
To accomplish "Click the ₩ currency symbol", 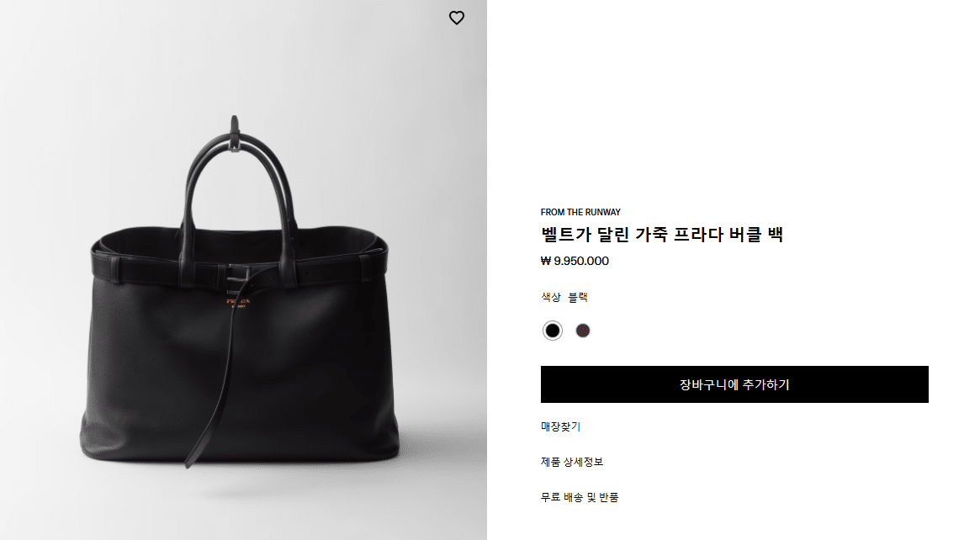I will coord(546,261).
